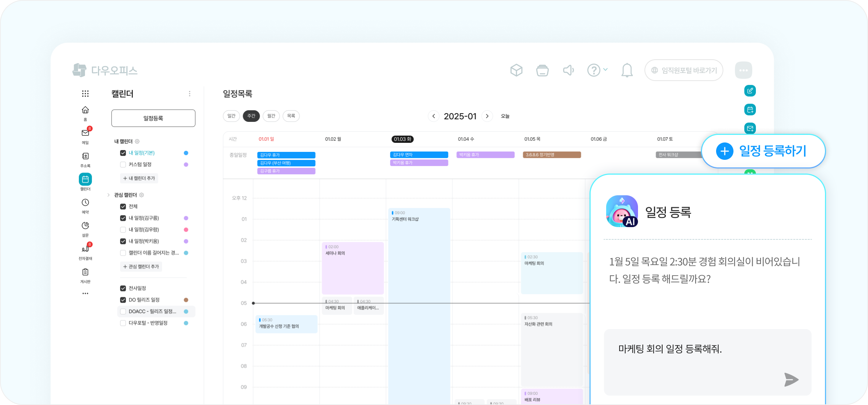Image resolution: width=868 pixels, height=405 pixels.
Task: Click the AI assistant avatar icon
Action: [x=622, y=211]
